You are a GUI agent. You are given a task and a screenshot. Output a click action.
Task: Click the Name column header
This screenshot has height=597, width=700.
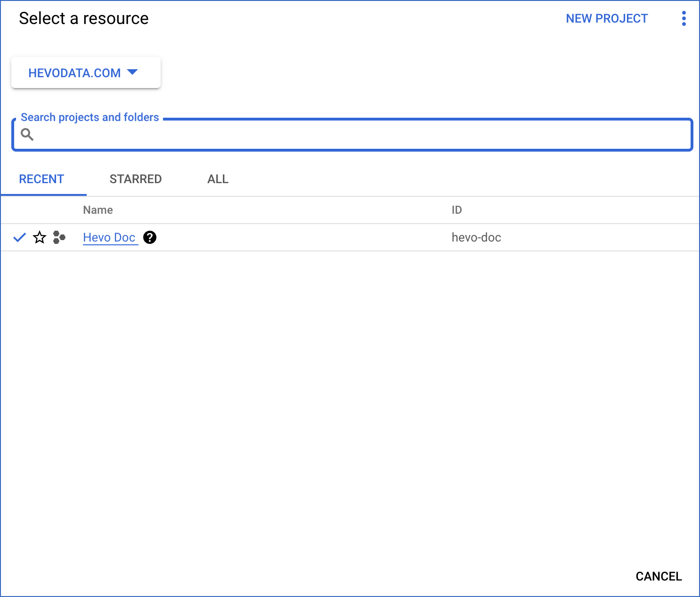(x=98, y=210)
